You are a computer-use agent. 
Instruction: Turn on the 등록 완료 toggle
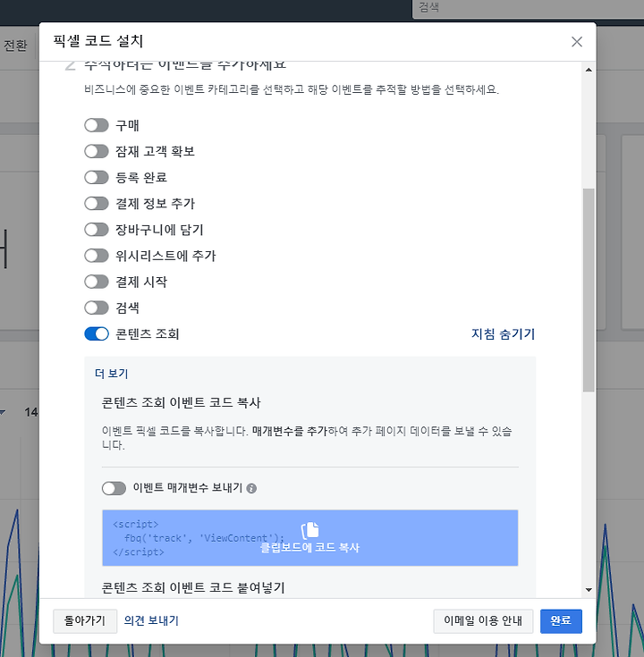click(97, 177)
